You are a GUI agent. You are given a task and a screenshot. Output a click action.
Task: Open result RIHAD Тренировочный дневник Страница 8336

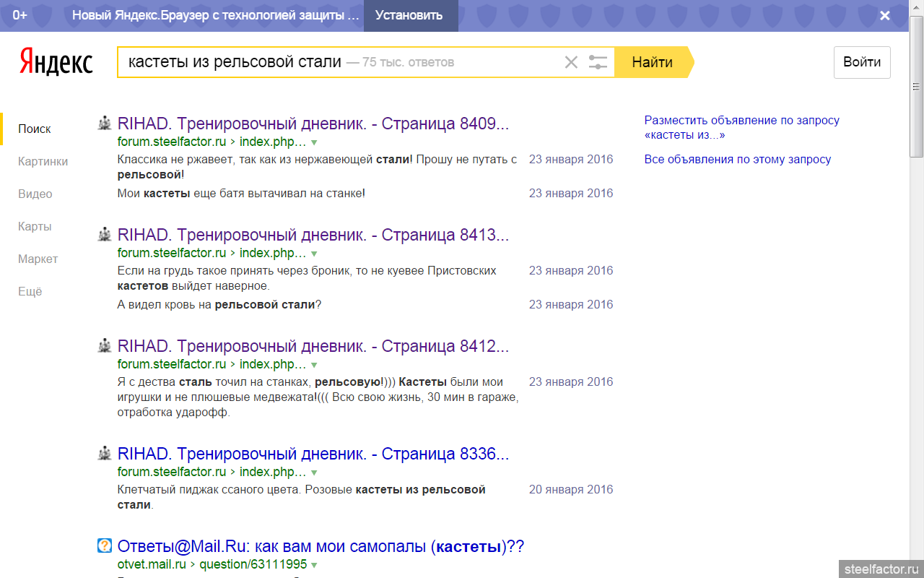(313, 454)
